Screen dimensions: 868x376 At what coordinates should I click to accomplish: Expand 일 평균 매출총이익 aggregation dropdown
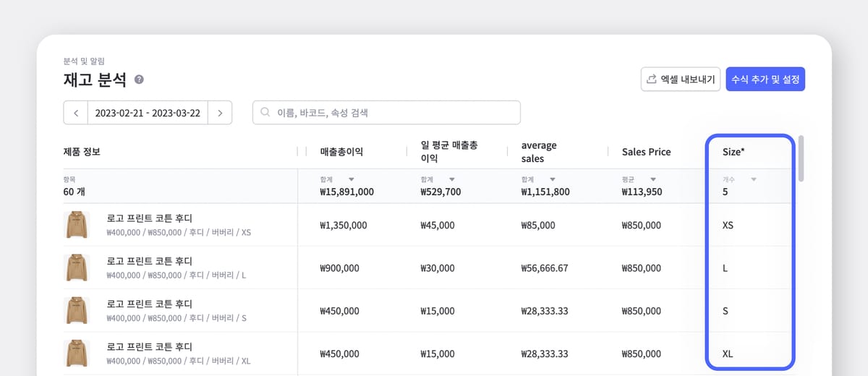coord(452,179)
